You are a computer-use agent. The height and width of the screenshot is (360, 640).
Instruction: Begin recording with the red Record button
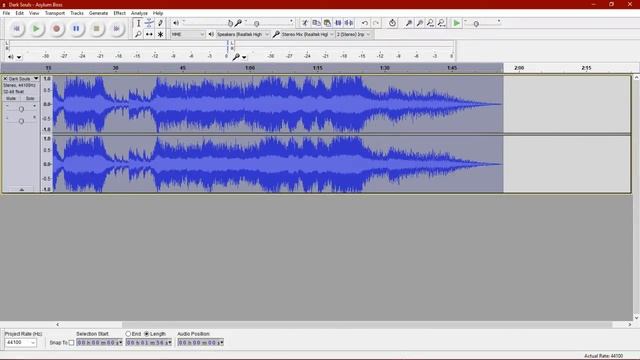tap(56, 29)
